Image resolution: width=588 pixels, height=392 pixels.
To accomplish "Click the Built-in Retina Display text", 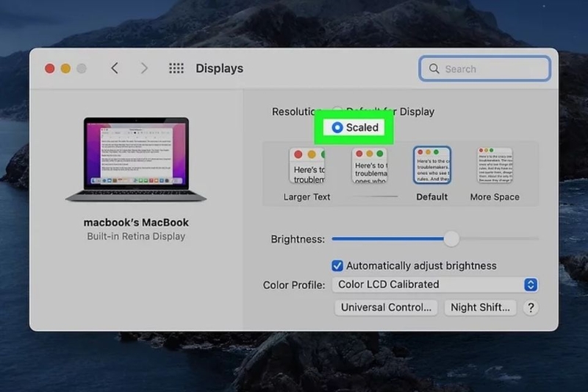I will coord(136,236).
